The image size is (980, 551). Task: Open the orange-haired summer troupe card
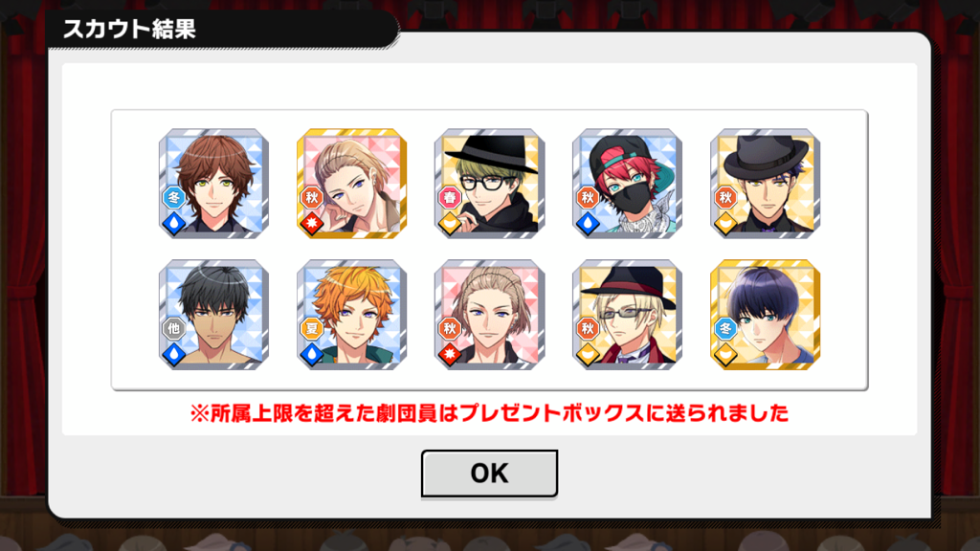[x=352, y=315]
